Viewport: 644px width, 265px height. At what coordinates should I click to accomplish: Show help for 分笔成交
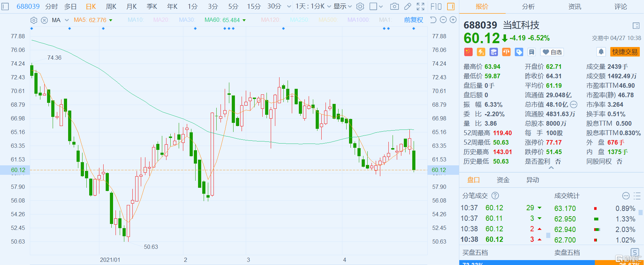[x=495, y=196]
